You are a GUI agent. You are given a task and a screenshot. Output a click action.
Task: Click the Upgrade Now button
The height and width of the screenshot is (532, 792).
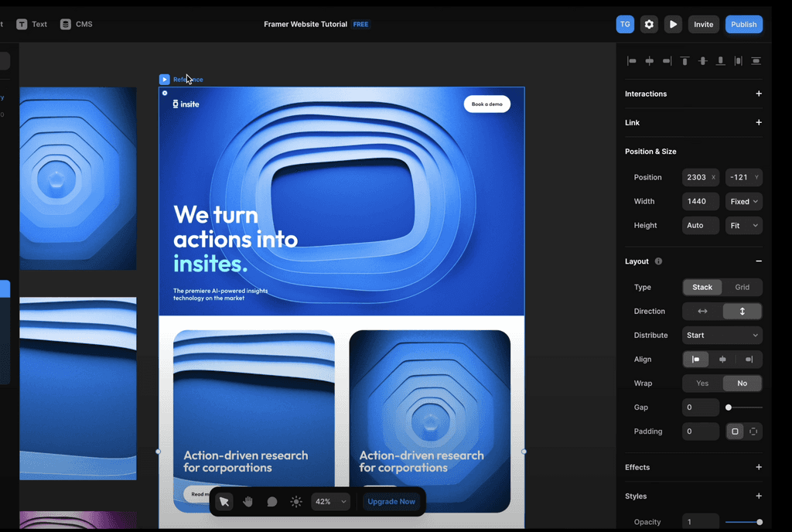click(391, 501)
